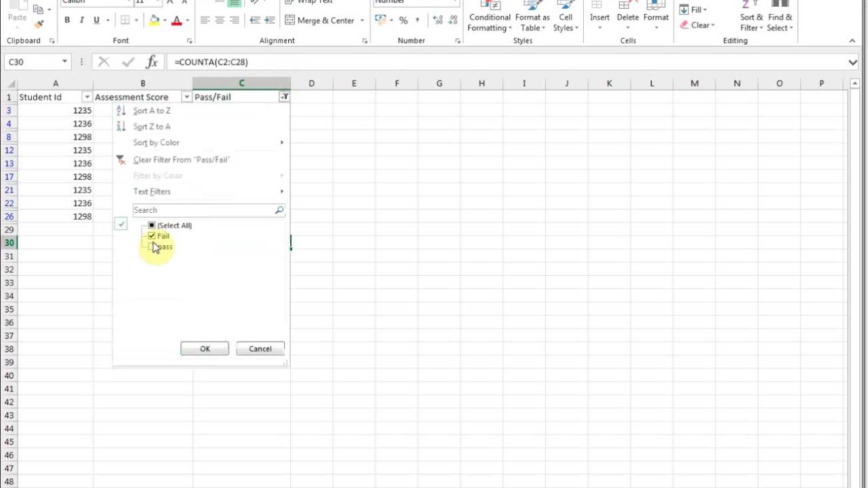868x488 pixels.
Task: Click the search magnifier in filter box
Action: [x=279, y=210]
